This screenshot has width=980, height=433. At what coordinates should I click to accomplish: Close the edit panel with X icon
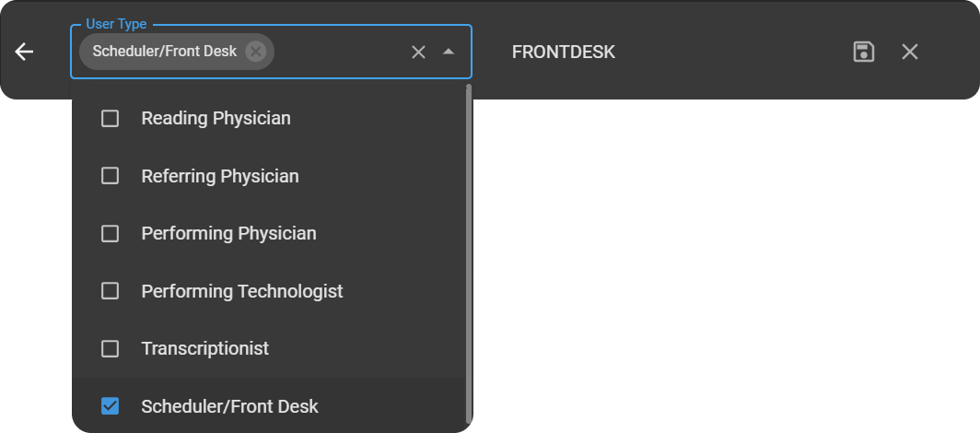point(910,52)
